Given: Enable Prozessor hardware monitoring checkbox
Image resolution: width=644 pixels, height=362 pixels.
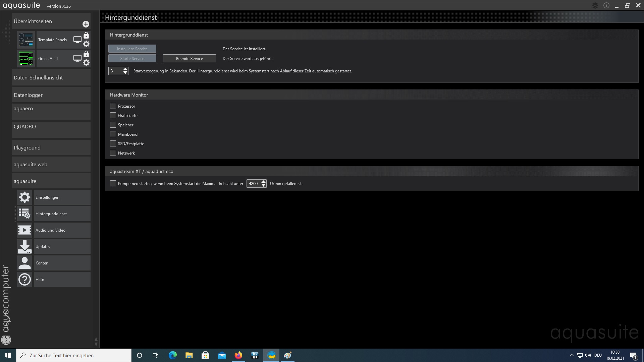Looking at the screenshot, I should click(x=113, y=106).
